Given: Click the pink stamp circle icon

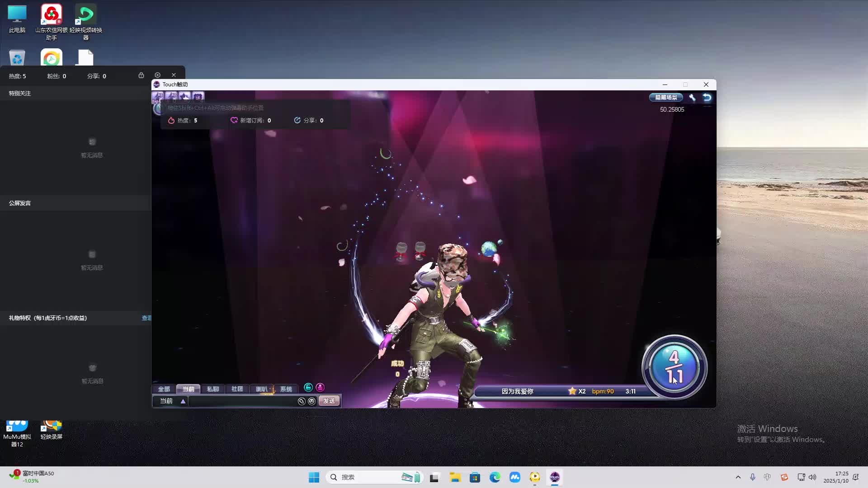Looking at the screenshot, I should click(320, 388).
